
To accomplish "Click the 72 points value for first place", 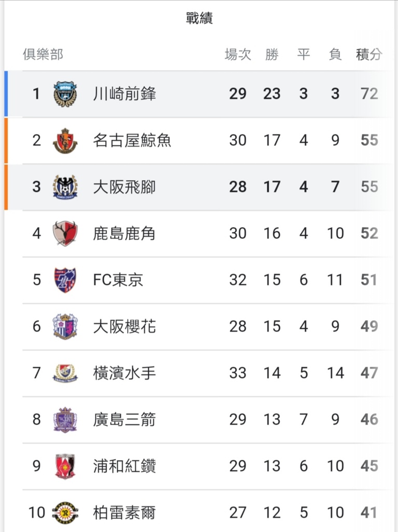I will (369, 94).
